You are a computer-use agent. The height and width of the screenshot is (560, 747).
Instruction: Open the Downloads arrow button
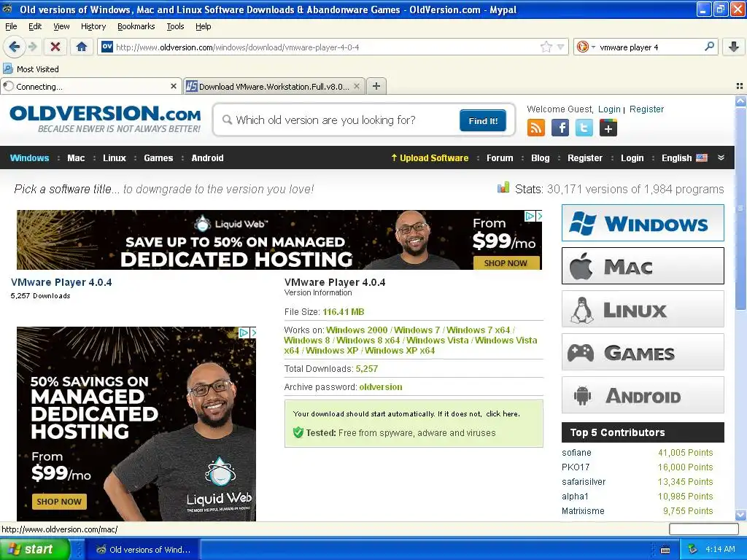pos(734,47)
